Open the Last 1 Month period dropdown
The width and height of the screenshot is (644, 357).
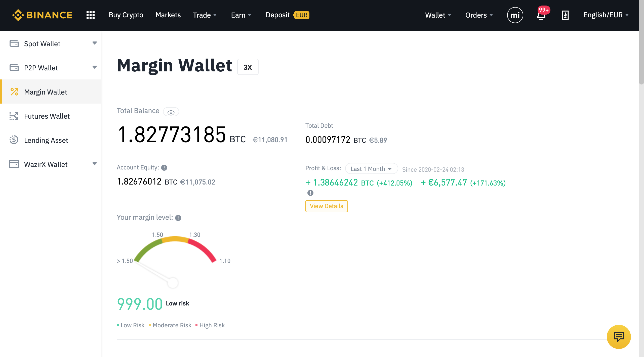pyautogui.click(x=372, y=169)
